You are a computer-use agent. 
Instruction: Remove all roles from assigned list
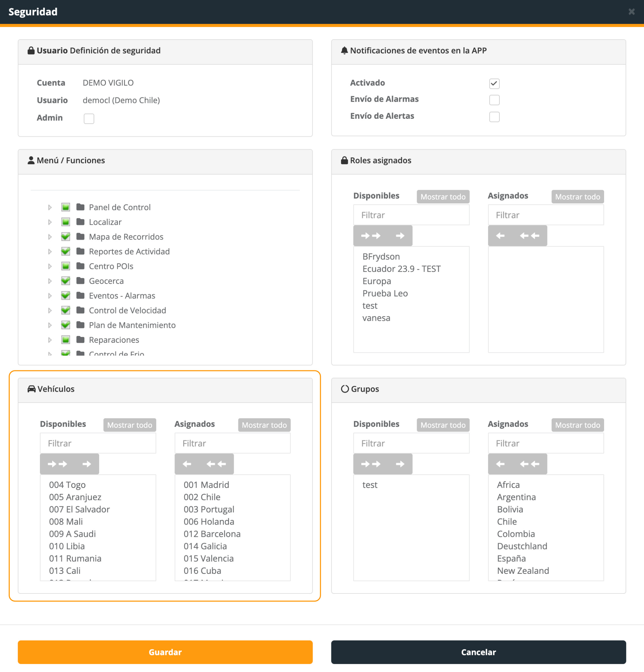click(529, 236)
